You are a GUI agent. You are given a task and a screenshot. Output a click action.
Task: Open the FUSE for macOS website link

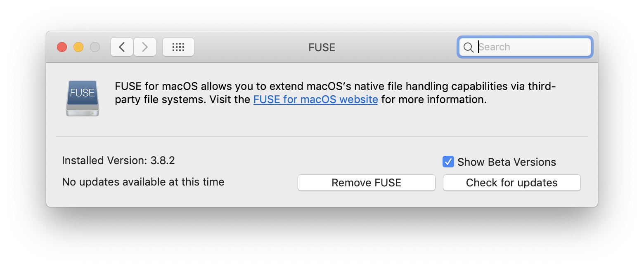315,99
